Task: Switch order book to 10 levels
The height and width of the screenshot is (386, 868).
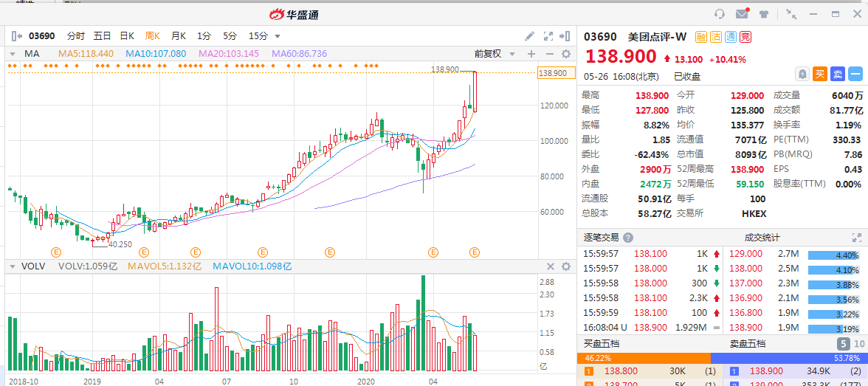Action: (x=858, y=344)
